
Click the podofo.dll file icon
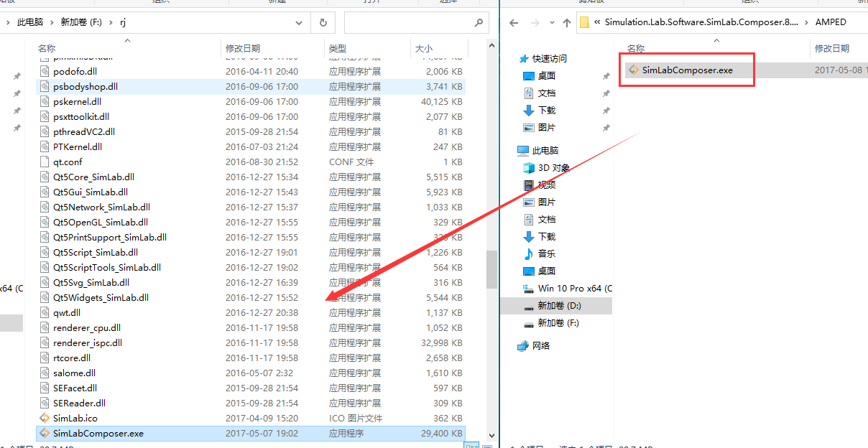(x=45, y=71)
